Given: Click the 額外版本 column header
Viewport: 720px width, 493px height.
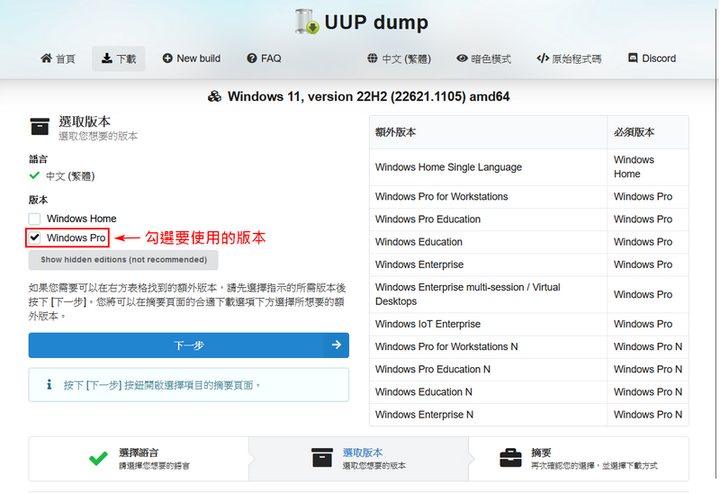Looking at the screenshot, I should 488,132.
